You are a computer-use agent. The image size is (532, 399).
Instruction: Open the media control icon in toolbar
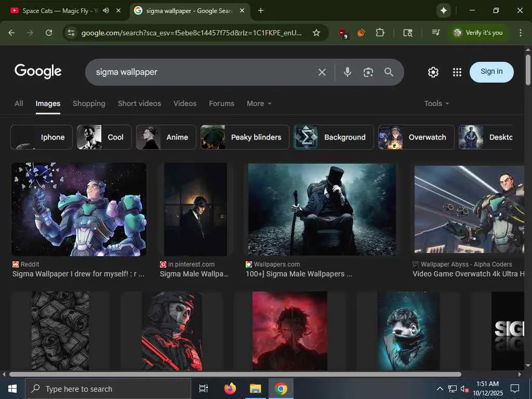click(436, 33)
